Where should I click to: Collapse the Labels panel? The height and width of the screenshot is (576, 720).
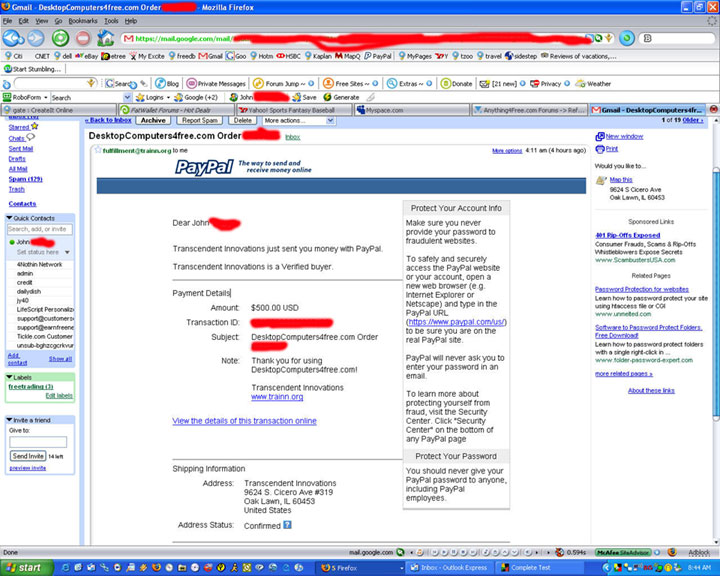(9, 377)
